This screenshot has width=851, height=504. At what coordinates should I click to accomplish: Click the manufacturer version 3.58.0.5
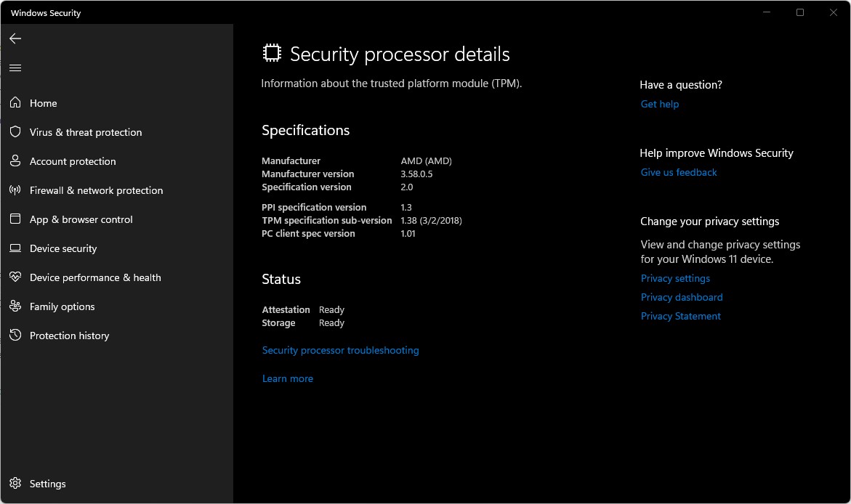coord(416,174)
